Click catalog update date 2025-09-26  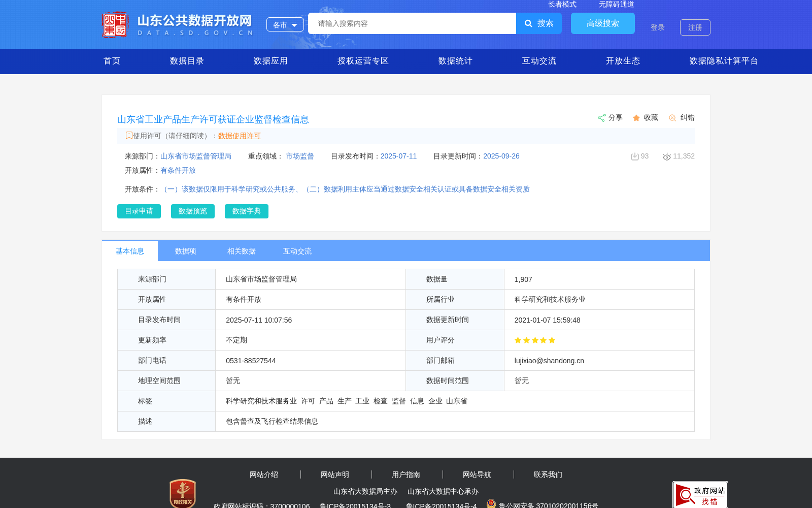pyautogui.click(x=501, y=156)
